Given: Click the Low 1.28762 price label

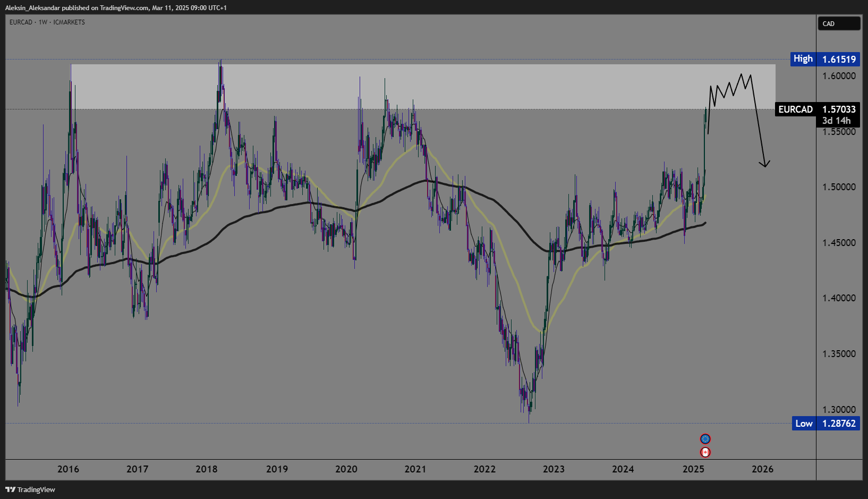Looking at the screenshot, I should pyautogui.click(x=826, y=424).
